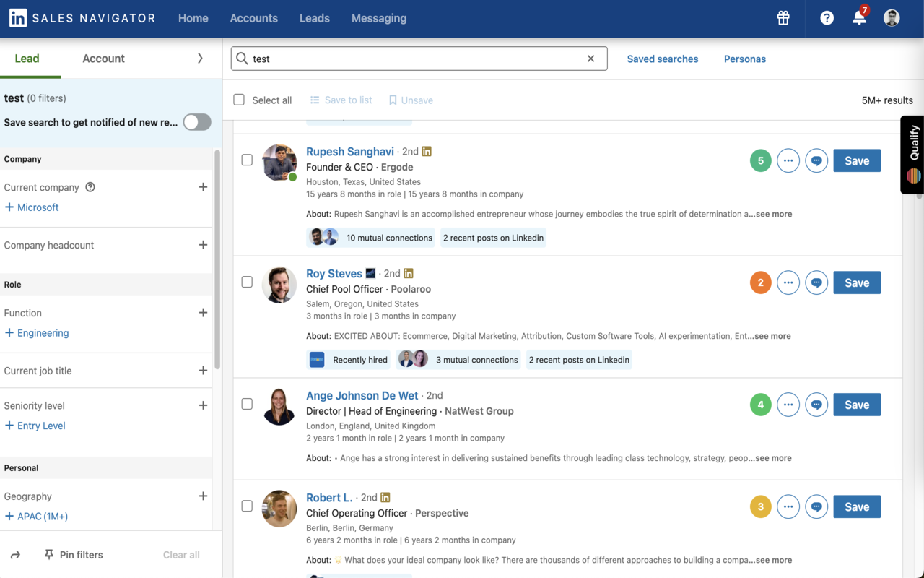
Task: Open the help question mark icon
Action: click(x=827, y=18)
